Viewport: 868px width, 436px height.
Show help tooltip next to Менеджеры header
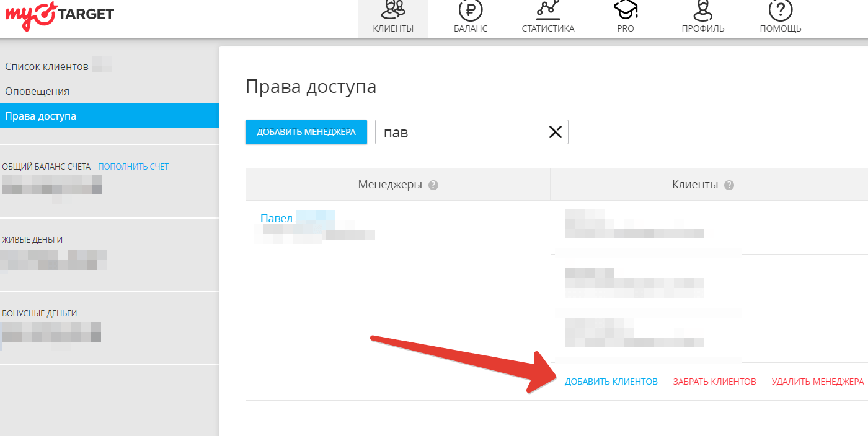click(433, 185)
